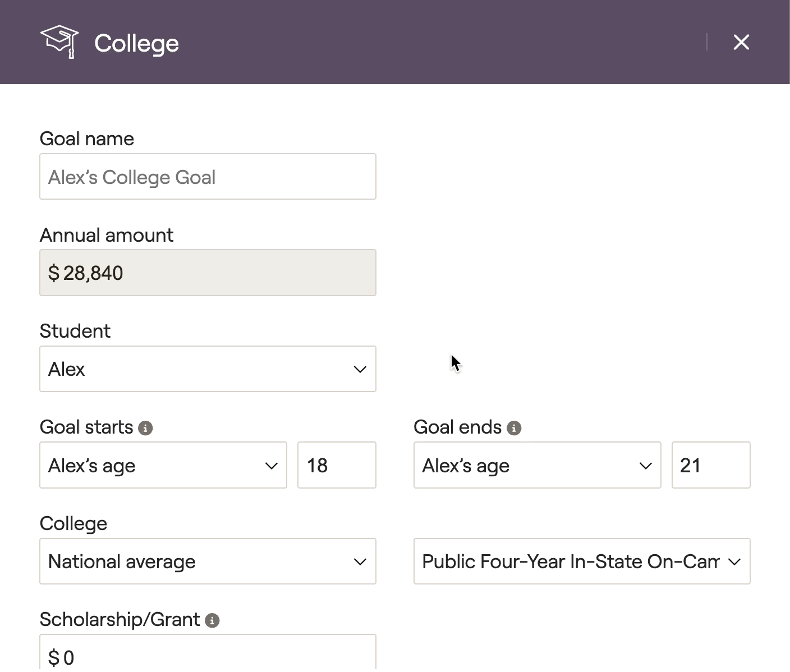Show Scholarship/Grant info tooltip
This screenshot has height=672, width=790.
(x=212, y=620)
